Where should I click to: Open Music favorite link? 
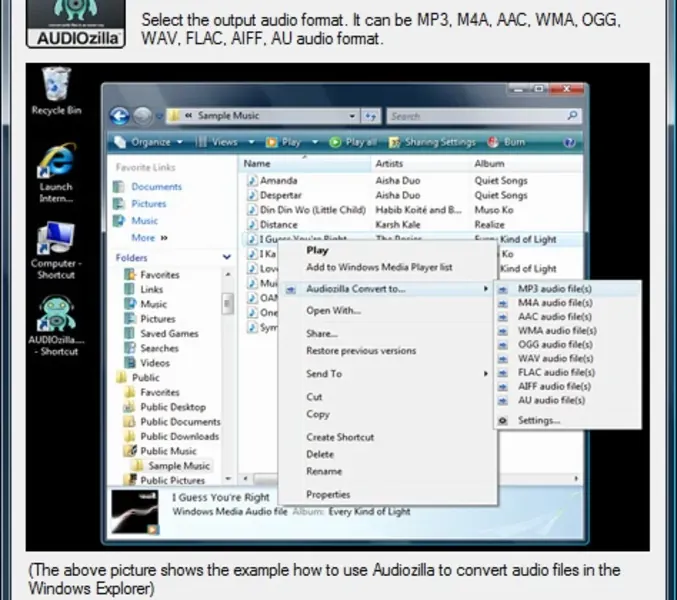135,221
